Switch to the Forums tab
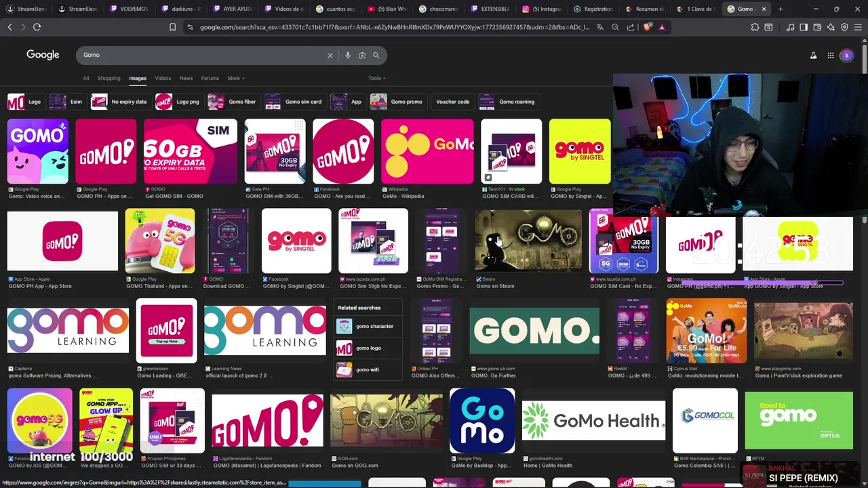This screenshot has height=488, width=868. point(210,79)
